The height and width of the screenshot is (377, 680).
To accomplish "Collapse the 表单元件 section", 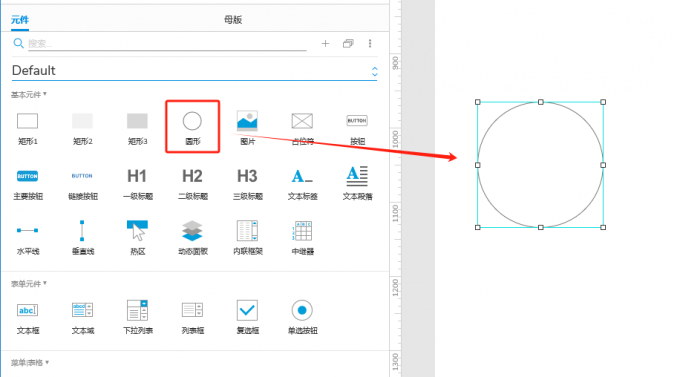I will pos(29,284).
